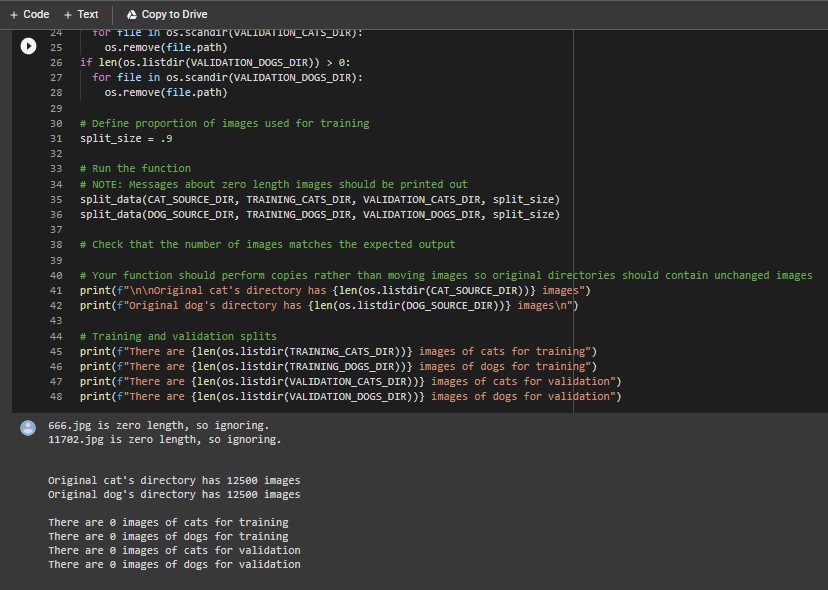Click print line with VALIDATION_CATS_DIR on line 47

click(351, 381)
